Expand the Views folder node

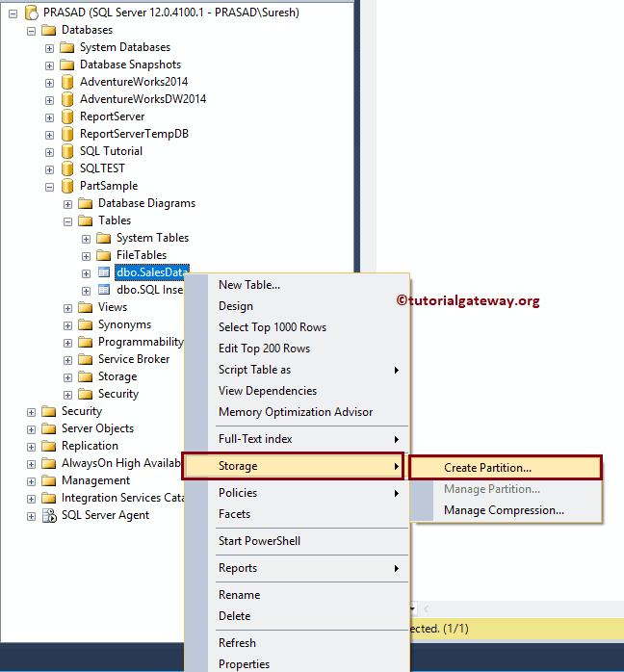(67, 309)
